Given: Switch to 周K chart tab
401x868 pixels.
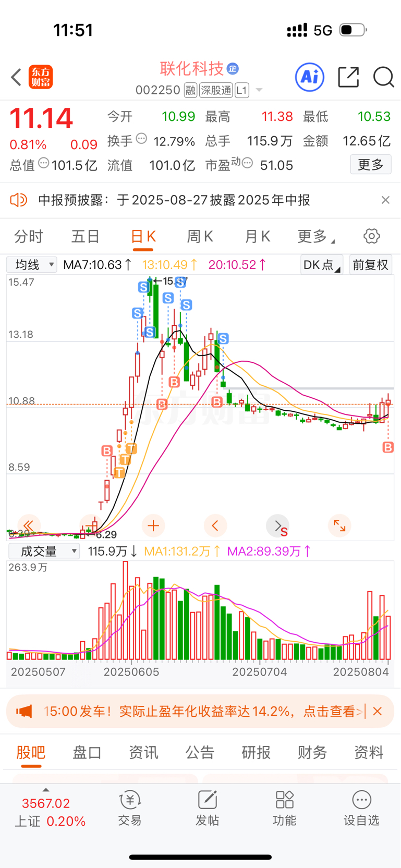Looking at the screenshot, I should coord(200,237).
